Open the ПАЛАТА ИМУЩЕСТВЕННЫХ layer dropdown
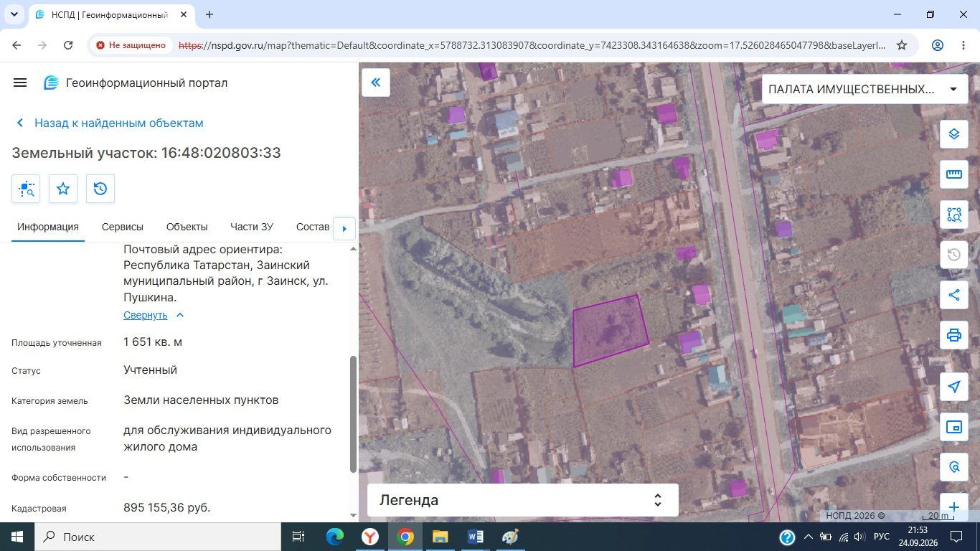Viewport: 980px width, 551px height. (864, 89)
